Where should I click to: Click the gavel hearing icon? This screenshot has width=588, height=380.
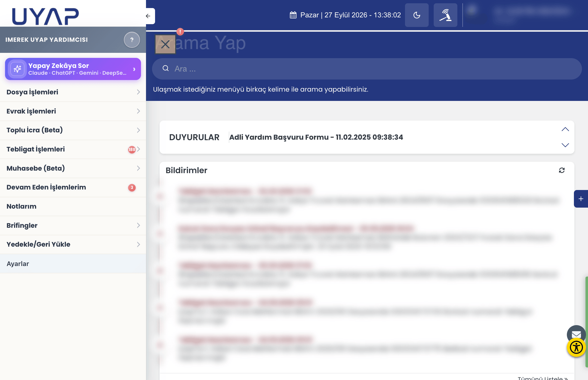(x=445, y=15)
